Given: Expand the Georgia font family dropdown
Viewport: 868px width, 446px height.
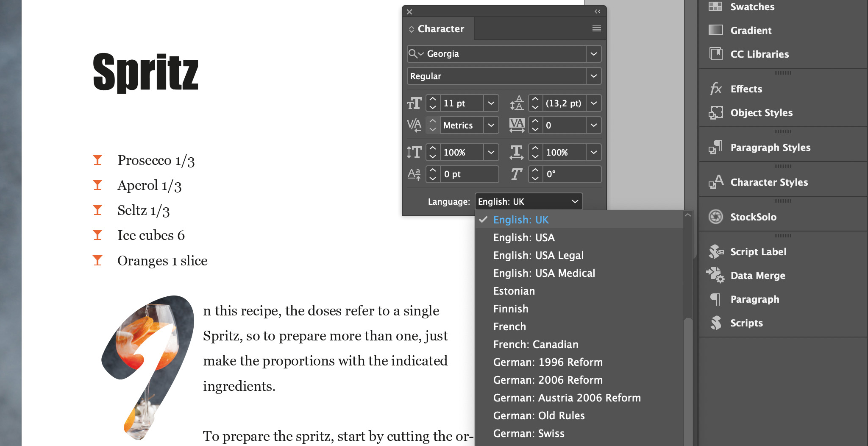Looking at the screenshot, I should [x=594, y=54].
